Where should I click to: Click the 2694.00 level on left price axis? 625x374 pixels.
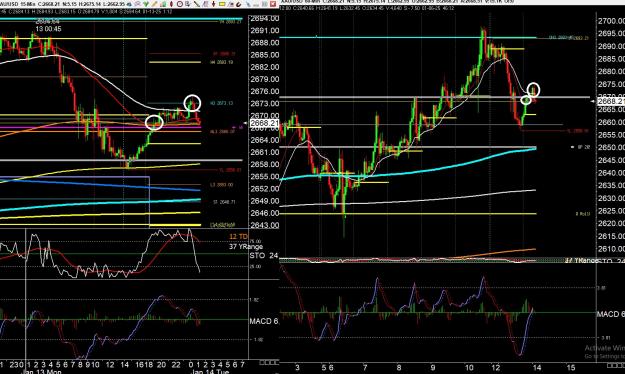[264, 19]
